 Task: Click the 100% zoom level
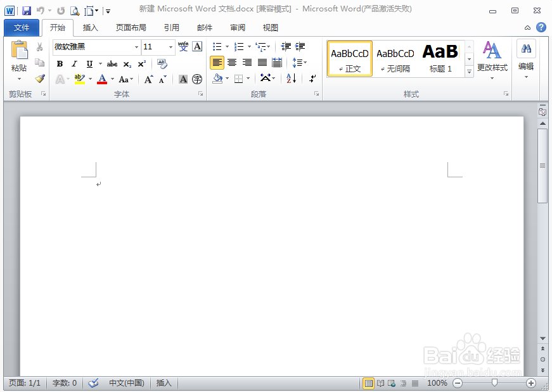437,383
